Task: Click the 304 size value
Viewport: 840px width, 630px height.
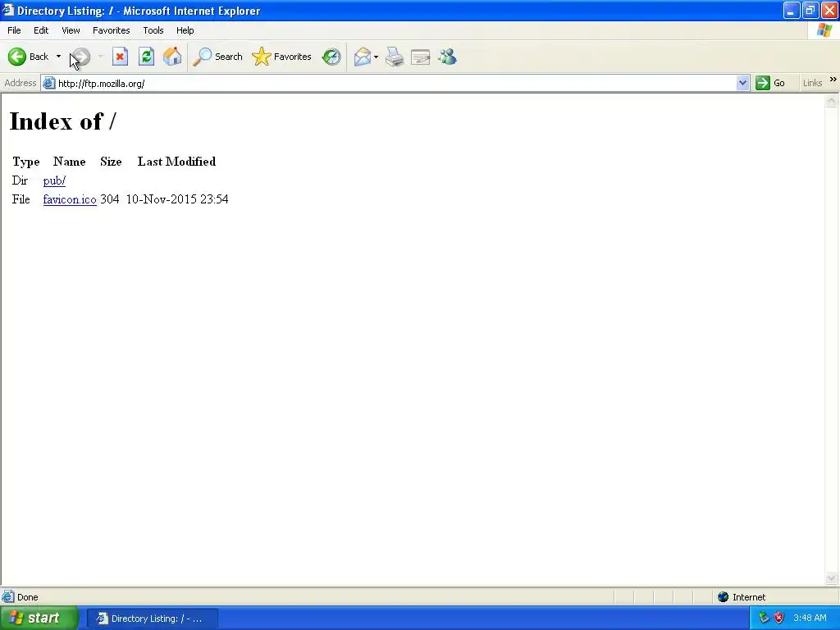Action: (109, 199)
